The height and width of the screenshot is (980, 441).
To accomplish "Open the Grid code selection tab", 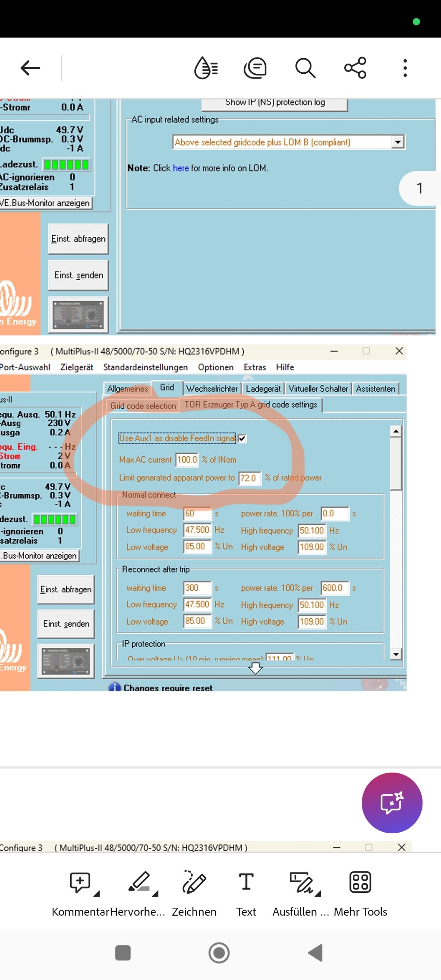I will click(x=143, y=406).
